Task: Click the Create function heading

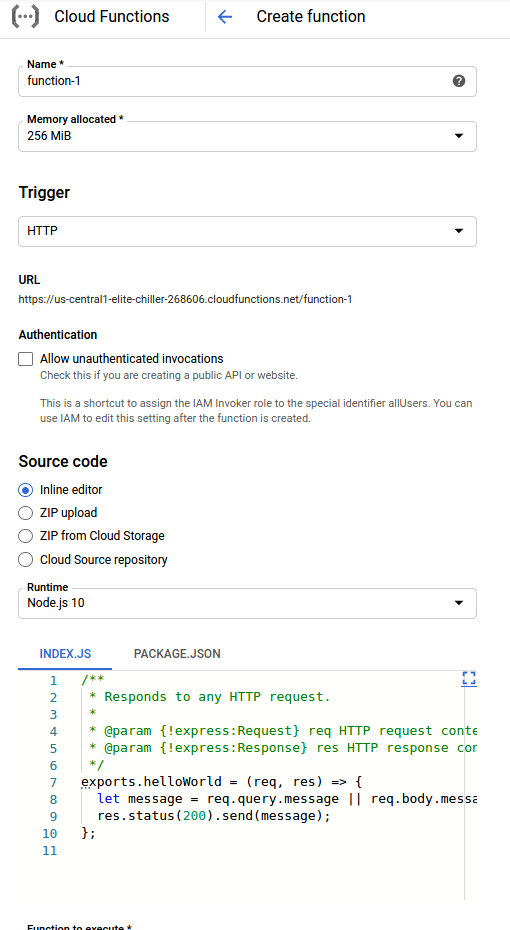Action: (x=311, y=17)
